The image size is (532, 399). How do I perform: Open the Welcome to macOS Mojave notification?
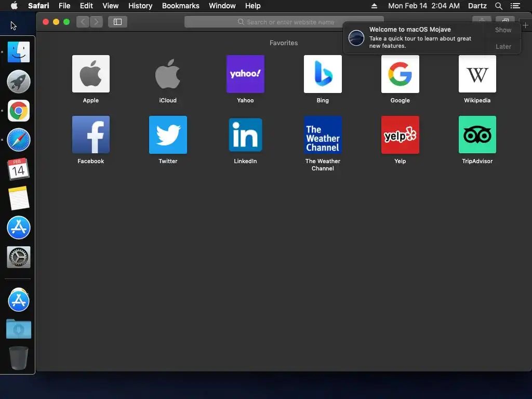coord(414,37)
